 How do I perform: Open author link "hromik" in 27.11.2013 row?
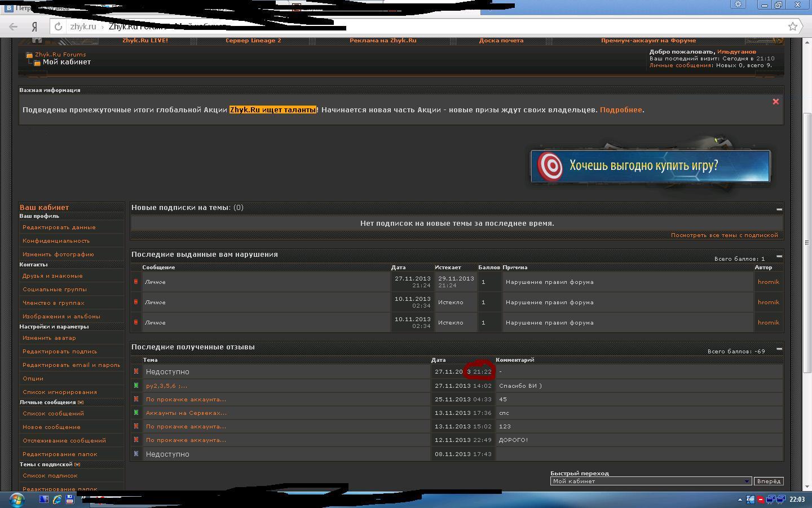coord(768,282)
